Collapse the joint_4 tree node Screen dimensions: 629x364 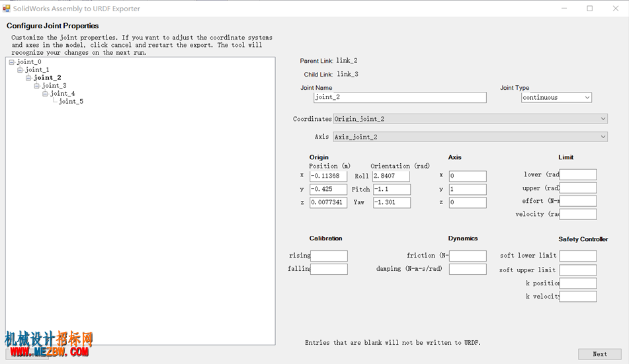[x=45, y=94]
